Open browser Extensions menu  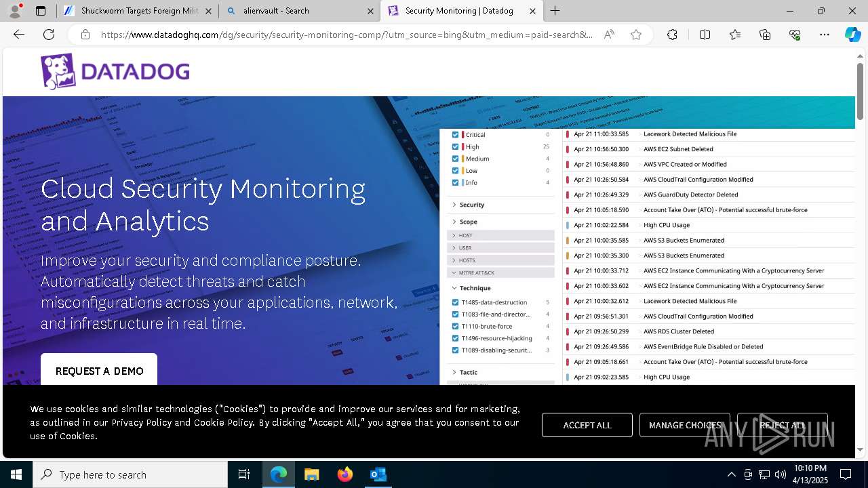tap(672, 35)
